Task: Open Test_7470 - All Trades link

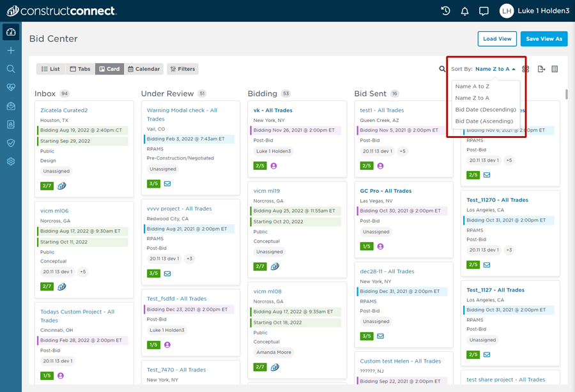Action: pos(176,370)
